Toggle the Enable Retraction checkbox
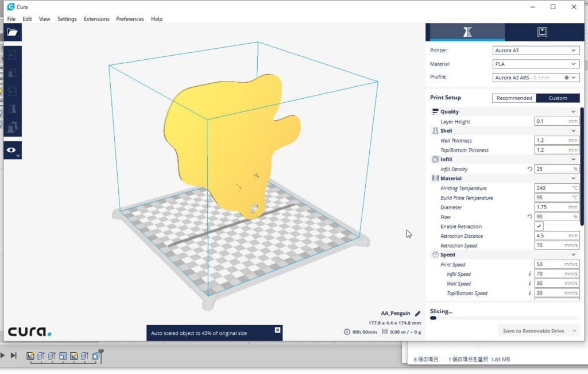588x374 pixels. [539, 226]
